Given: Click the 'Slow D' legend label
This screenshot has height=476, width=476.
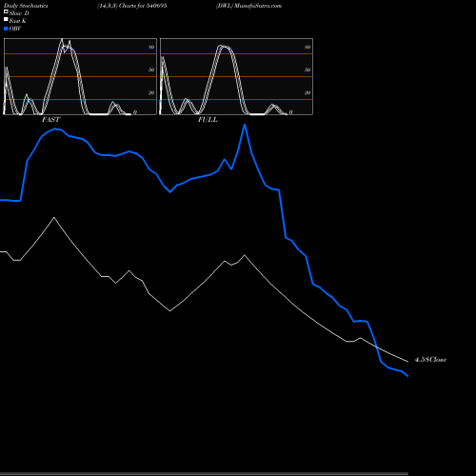Looking at the screenshot, I should click(19, 13).
